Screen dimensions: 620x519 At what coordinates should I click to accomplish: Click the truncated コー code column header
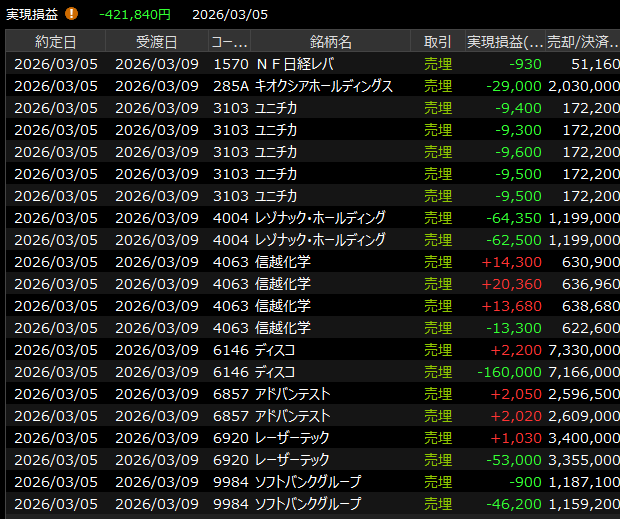click(x=229, y=42)
